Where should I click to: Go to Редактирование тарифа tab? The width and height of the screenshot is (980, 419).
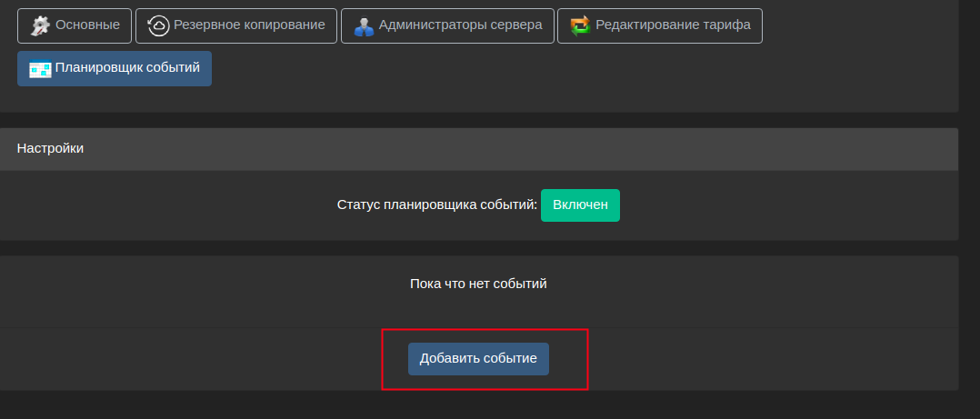[x=659, y=25]
